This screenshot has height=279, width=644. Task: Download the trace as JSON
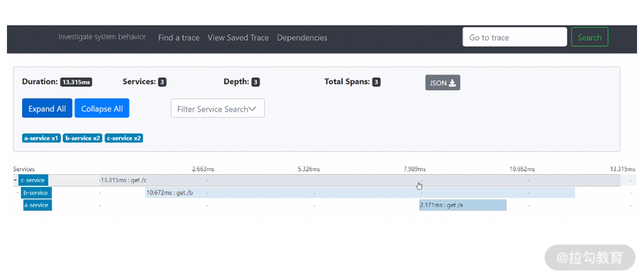[x=442, y=83]
